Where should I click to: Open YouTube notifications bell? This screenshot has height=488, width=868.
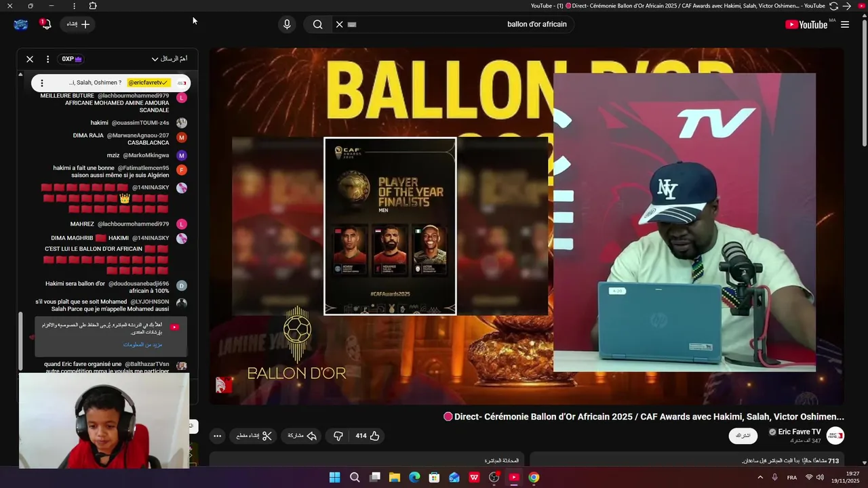click(45, 24)
